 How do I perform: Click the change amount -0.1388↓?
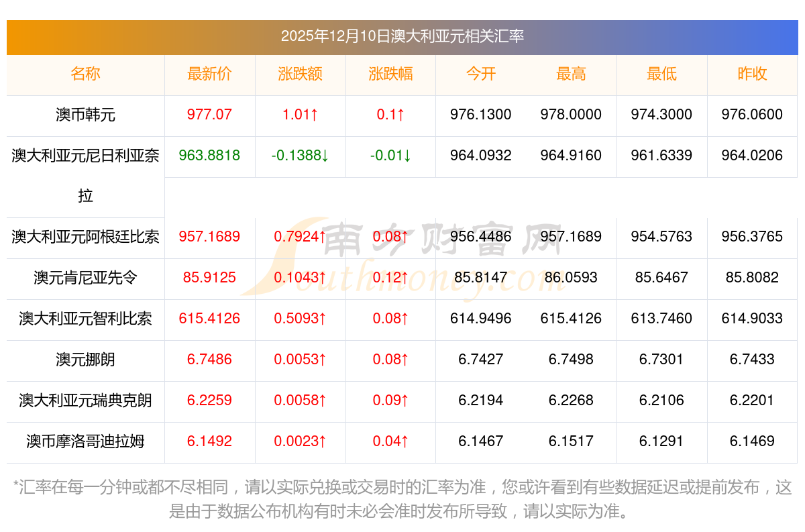click(x=300, y=156)
